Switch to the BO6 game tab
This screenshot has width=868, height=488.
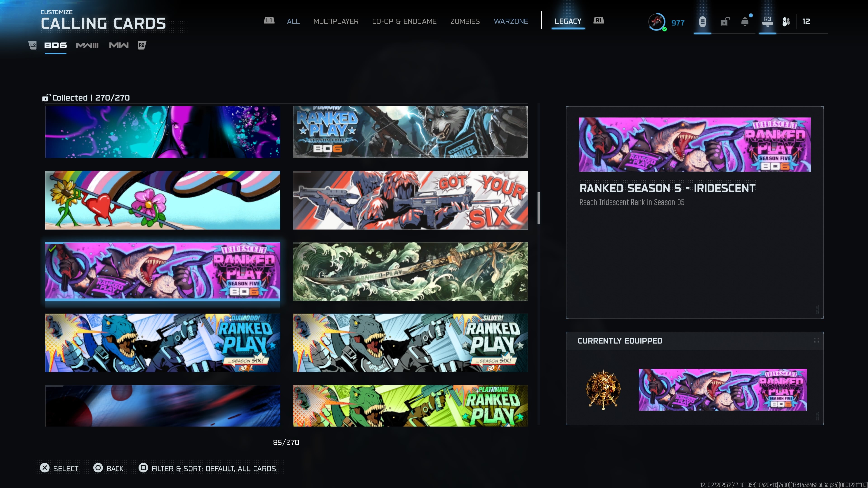pos(56,45)
